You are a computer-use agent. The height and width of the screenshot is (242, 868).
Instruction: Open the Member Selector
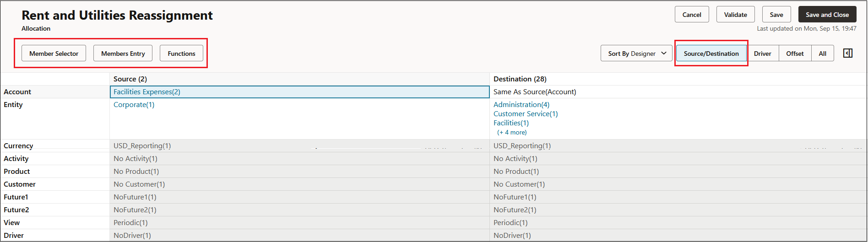tap(54, 54)
